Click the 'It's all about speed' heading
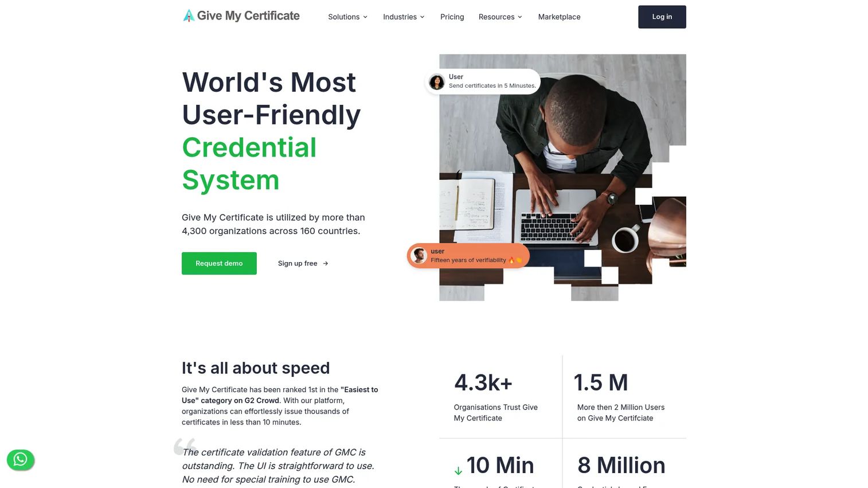The width and height of the screenshot is (868, 488). pos(256,368)
